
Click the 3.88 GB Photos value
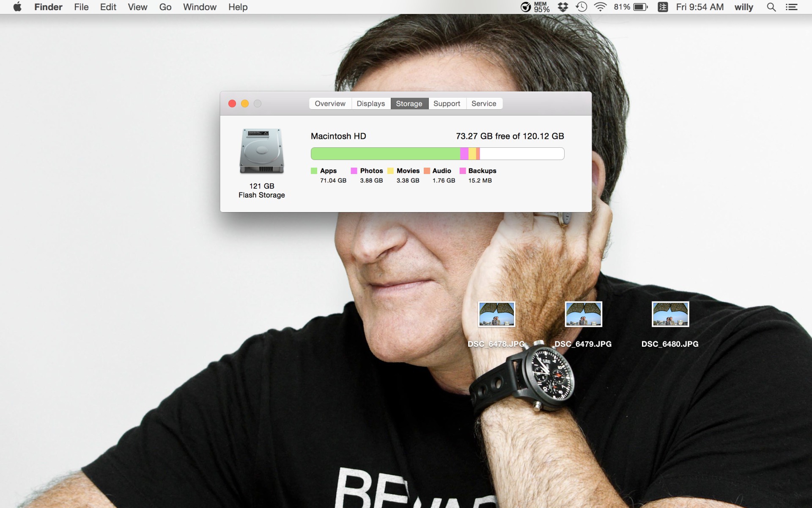pyautogui.click(x=371, y=181)
